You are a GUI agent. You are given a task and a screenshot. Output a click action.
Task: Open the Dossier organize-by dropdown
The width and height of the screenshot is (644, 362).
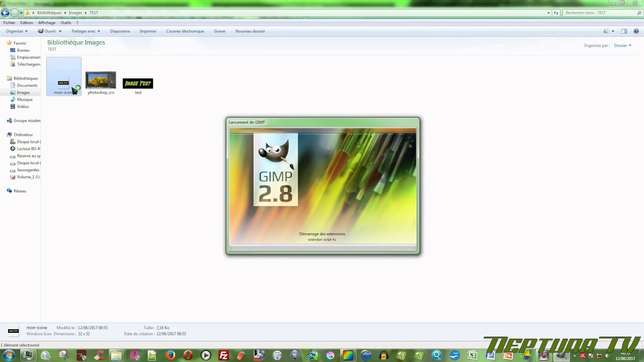click(624, 45)
